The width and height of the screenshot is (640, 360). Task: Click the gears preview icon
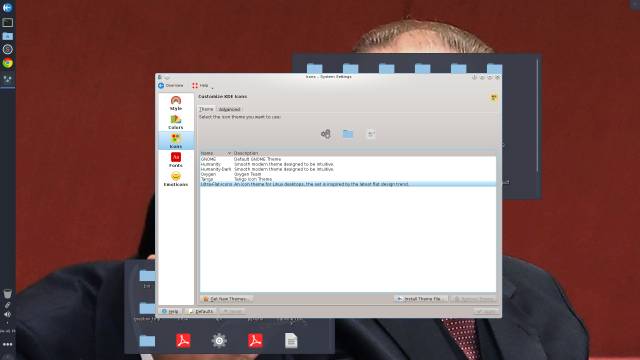[325, 134]
